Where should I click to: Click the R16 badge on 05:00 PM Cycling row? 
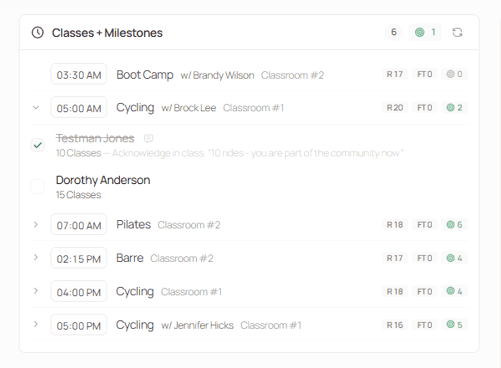click(395, 325)
